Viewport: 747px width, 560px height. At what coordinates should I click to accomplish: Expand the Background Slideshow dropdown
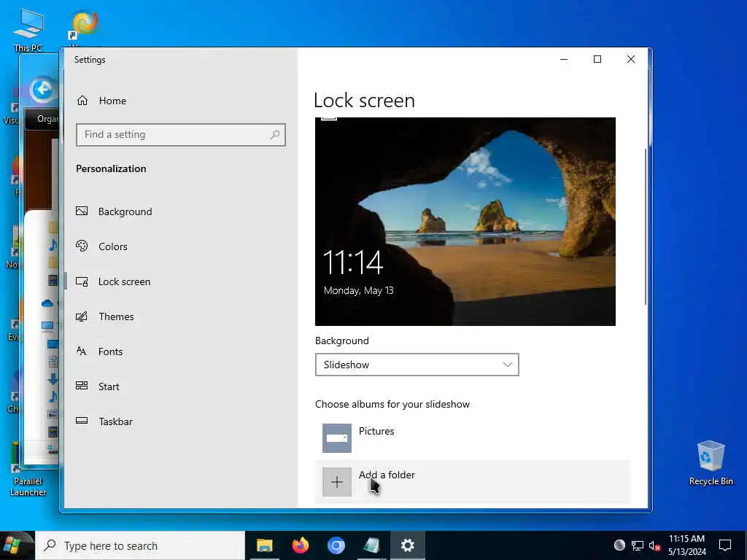pyautogui.click(x=417, y=365)
